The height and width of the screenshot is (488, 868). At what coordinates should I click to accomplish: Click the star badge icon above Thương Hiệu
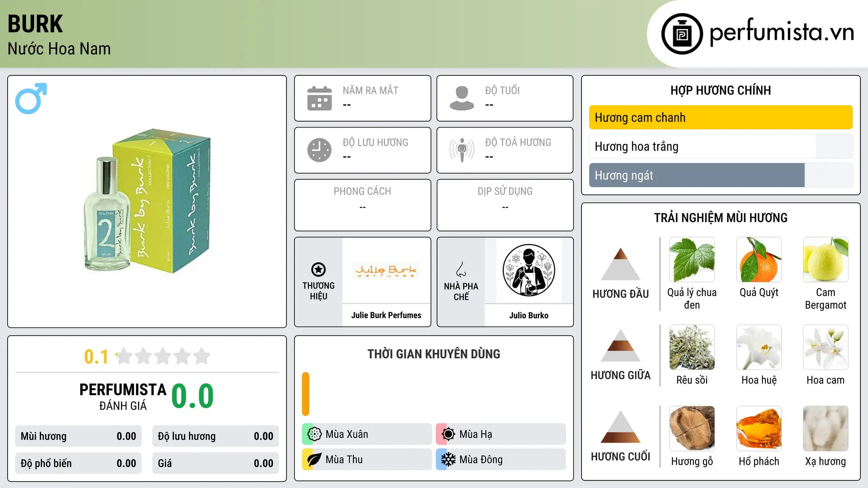pyautogui.click(x=318, y=269)
